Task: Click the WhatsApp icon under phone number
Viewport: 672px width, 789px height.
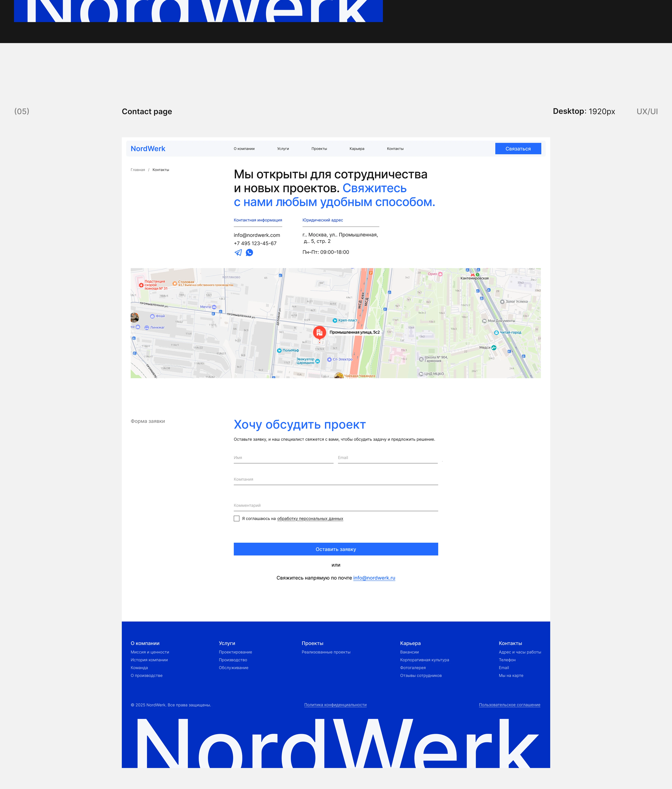Action: click(249, 252)
